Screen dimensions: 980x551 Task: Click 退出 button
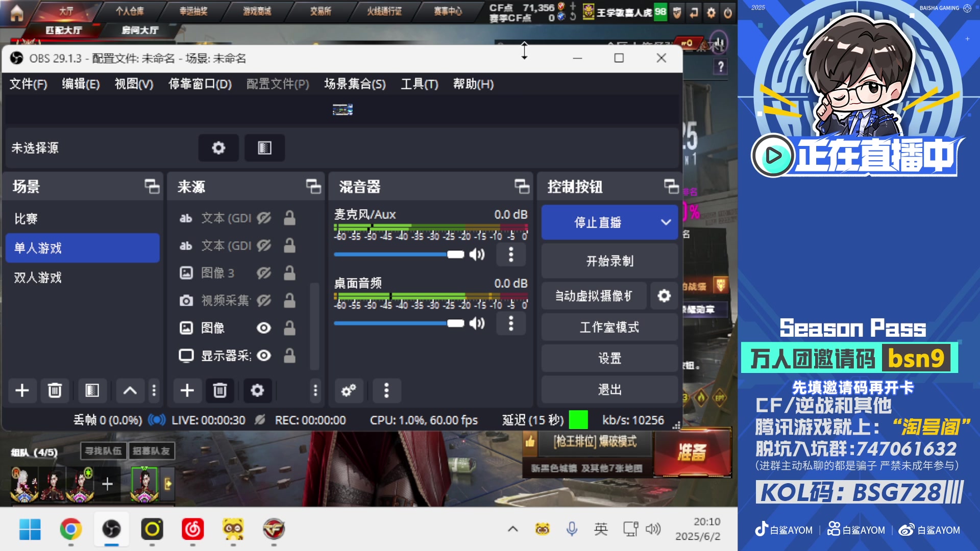609,390
